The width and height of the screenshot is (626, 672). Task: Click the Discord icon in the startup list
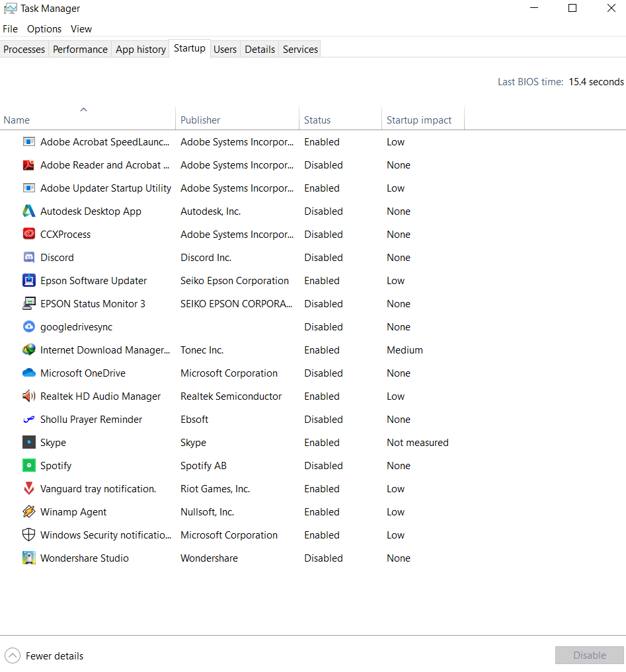pos(28,258)
